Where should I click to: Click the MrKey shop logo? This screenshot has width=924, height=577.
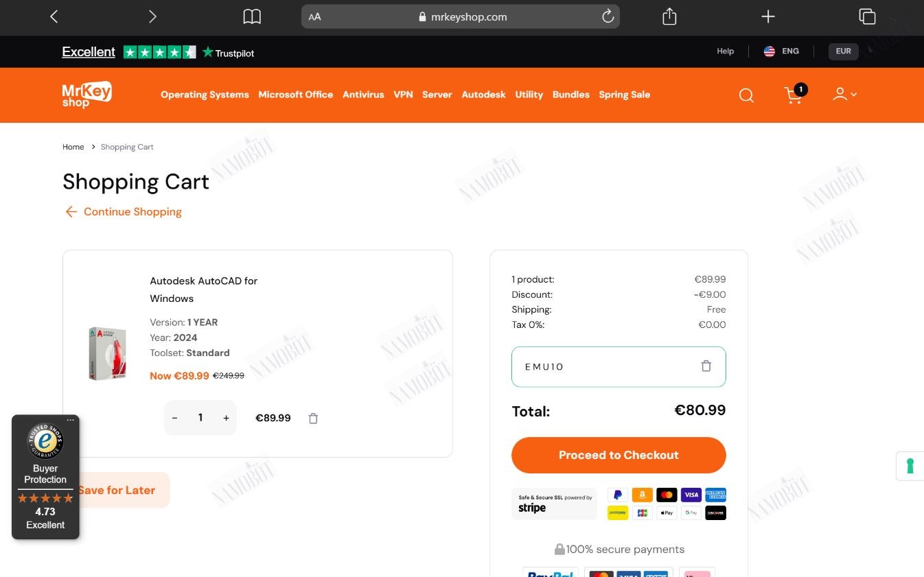tap(86, 95)
